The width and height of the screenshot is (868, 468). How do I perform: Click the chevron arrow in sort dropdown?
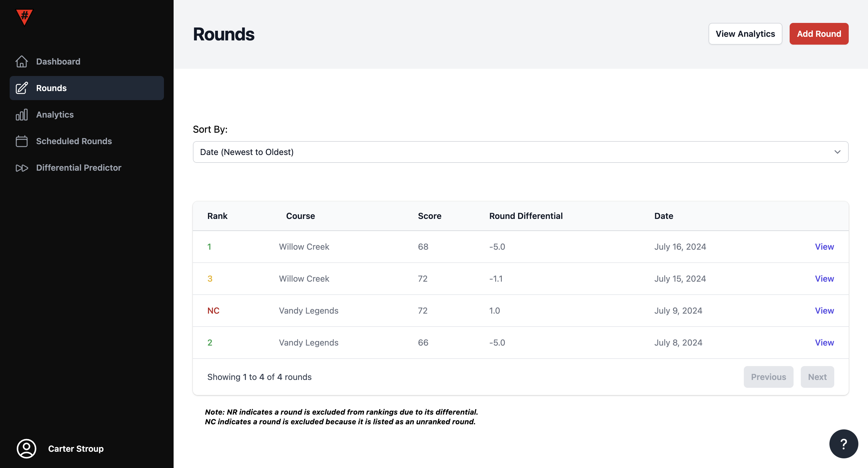837,152
